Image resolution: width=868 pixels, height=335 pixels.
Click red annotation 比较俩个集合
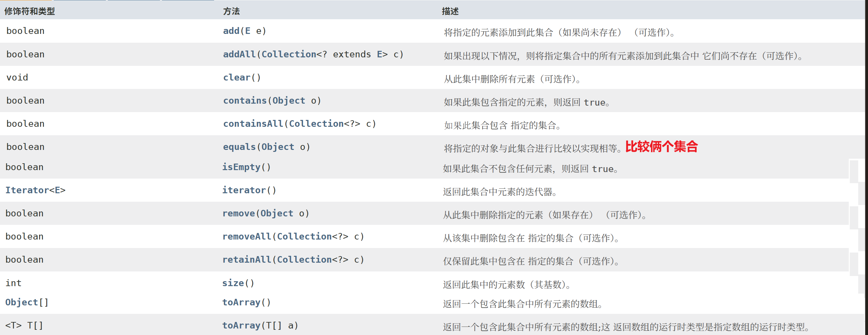[661, 147]
